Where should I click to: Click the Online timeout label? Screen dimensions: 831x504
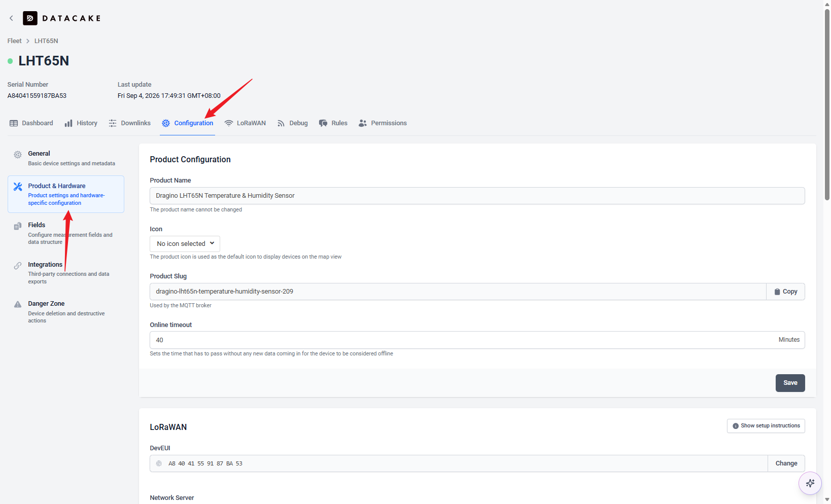pyautogui.click(x=171, y=325)
